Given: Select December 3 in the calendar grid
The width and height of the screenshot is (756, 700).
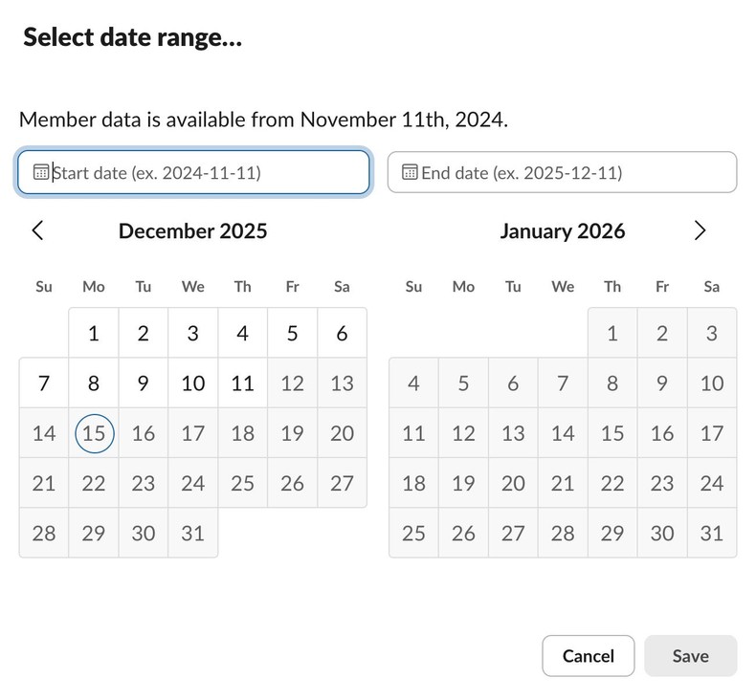Looking at the screenshot, I should pyautogui.click(x=193, y=334).
